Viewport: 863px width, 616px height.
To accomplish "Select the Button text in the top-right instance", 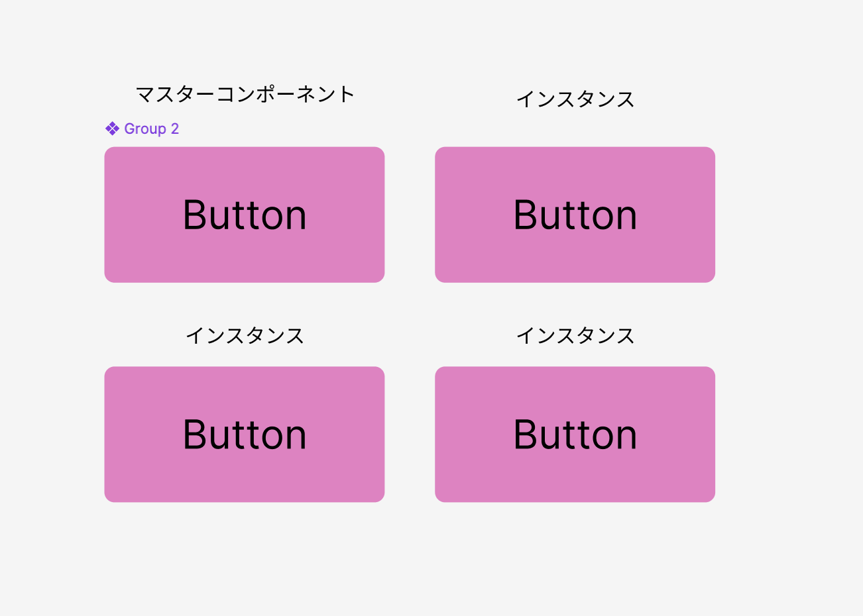I will [x=575, y=215].
